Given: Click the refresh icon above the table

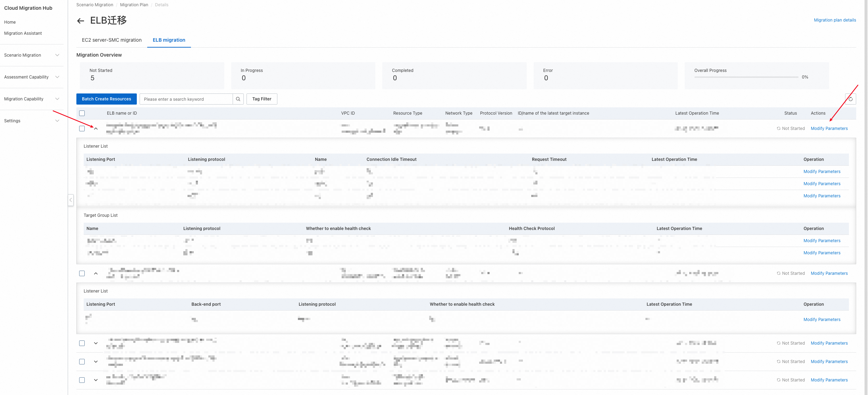Looking at the screenshot, I should pyautogui.click(x=850, y=99).
